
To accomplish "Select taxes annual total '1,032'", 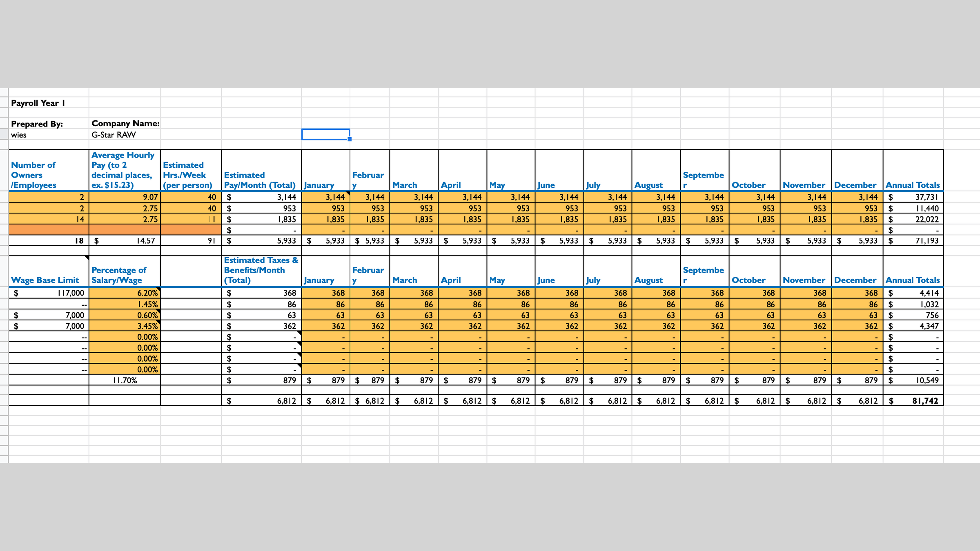I will (x=913, y=304).
